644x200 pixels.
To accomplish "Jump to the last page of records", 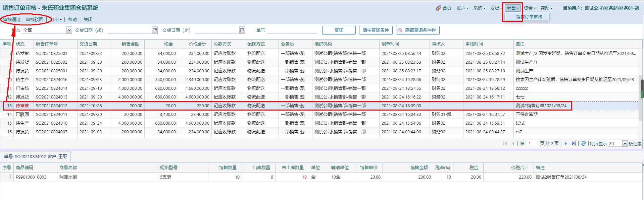I will (574, 143).
